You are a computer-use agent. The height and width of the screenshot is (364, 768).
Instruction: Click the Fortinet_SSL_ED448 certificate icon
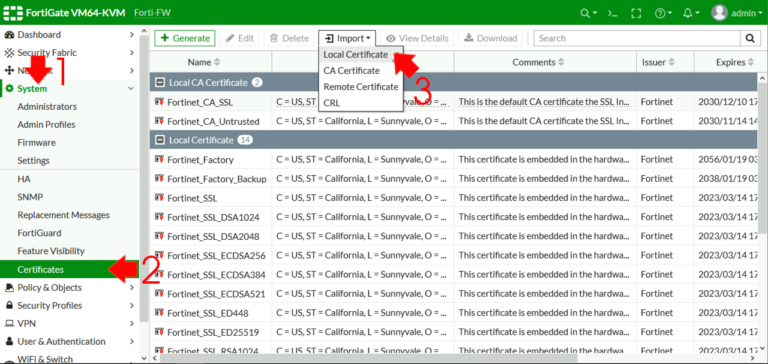click(159, 313)
